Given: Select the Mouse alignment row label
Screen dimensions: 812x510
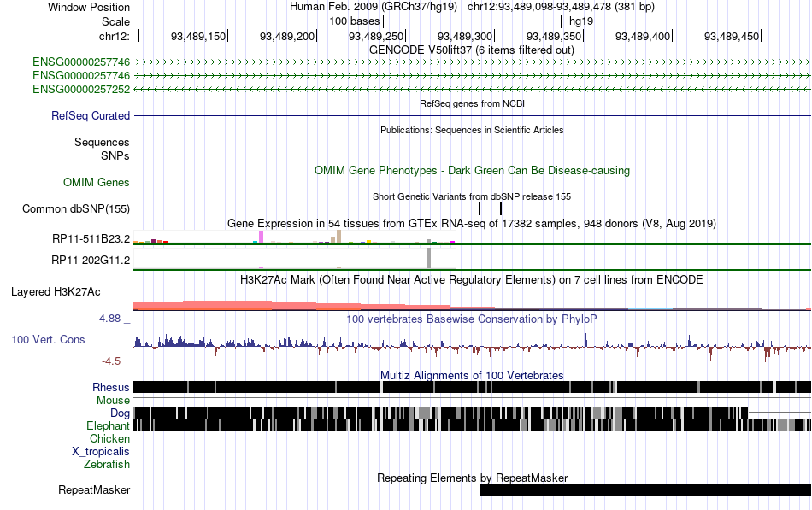Looking at the screenshot, I should tap(113, 401).
